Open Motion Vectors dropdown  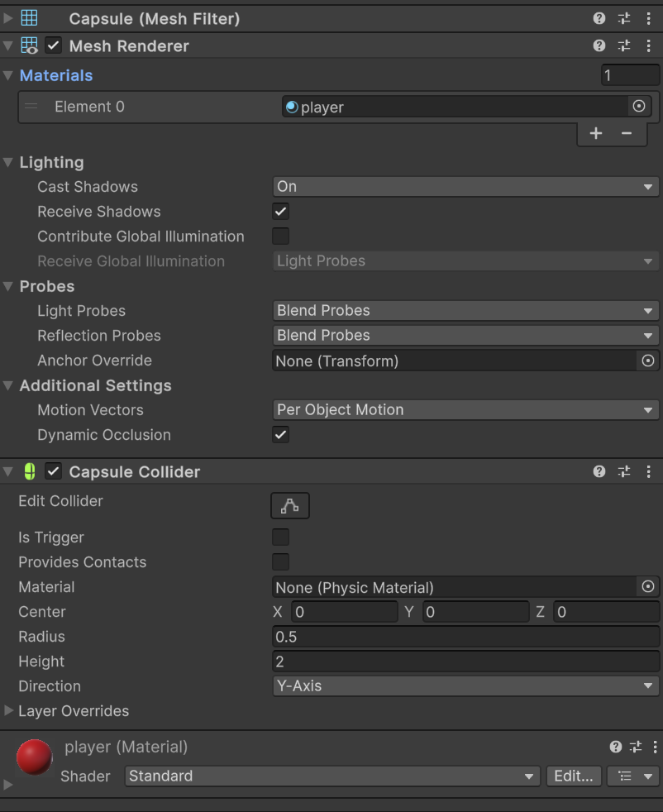pyautogui.click(x=465, y=409)
